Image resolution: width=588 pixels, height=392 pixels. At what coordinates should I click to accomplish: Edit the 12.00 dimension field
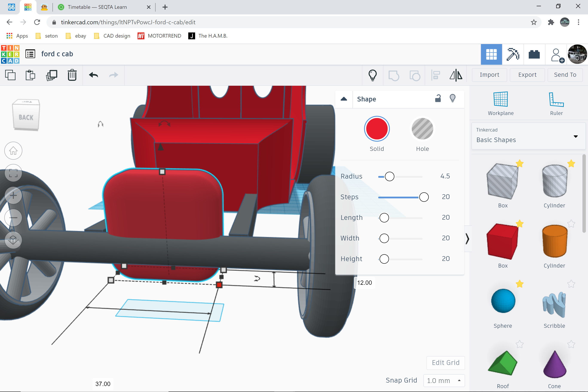(x=364, y=282)
